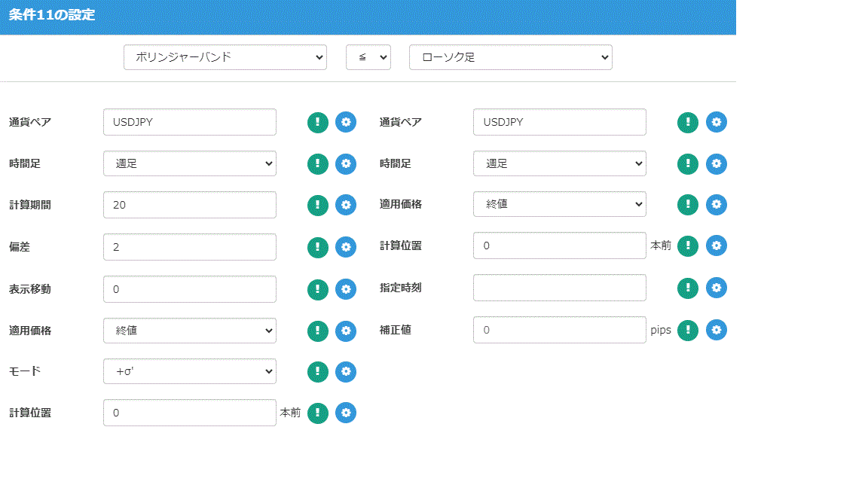This screenshot has height=491, width=868.
Task: Open gear settings for 補正値
Action: coord(717,330)
